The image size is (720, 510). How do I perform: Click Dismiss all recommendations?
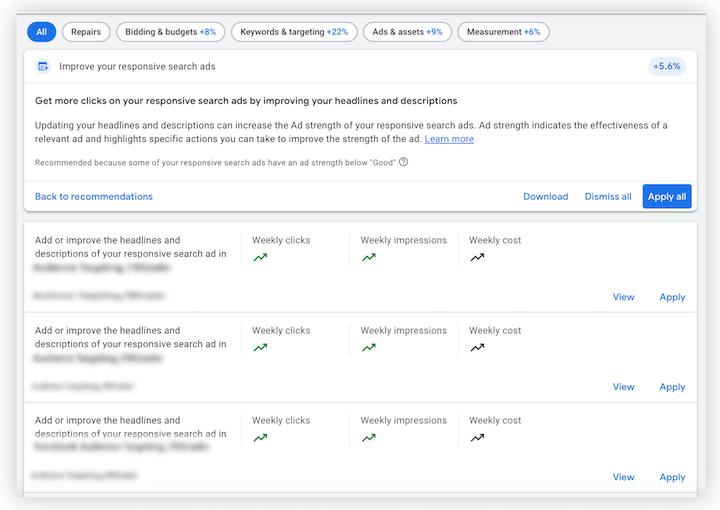click(x=608, y=197)
